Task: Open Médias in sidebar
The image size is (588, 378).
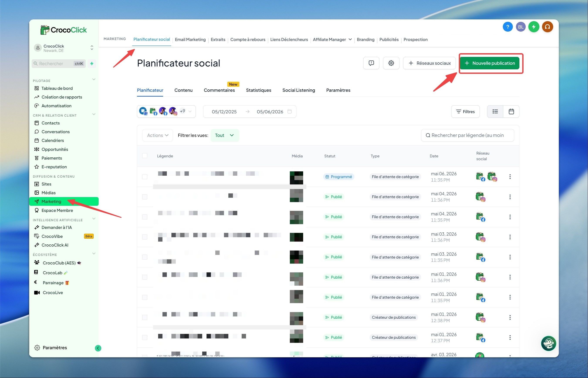Action: point(48,193)
